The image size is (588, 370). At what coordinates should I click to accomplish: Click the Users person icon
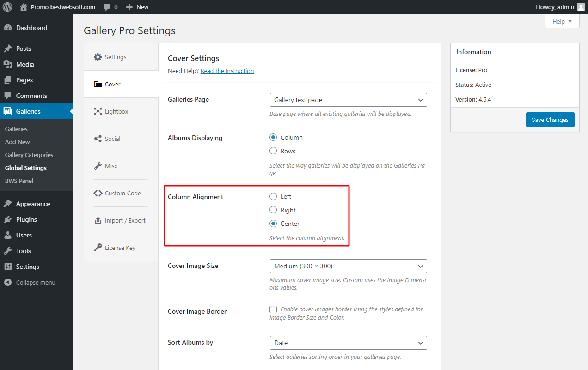point(8,235)
